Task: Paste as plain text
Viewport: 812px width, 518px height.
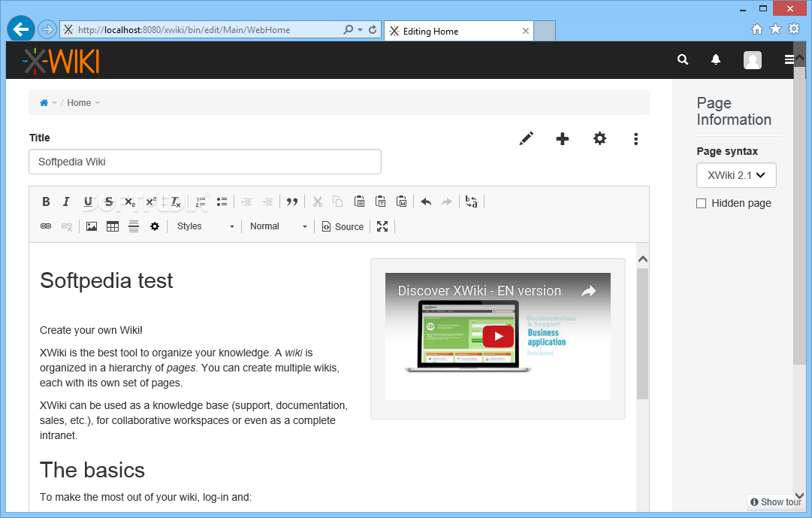Action: click(380, 201)
